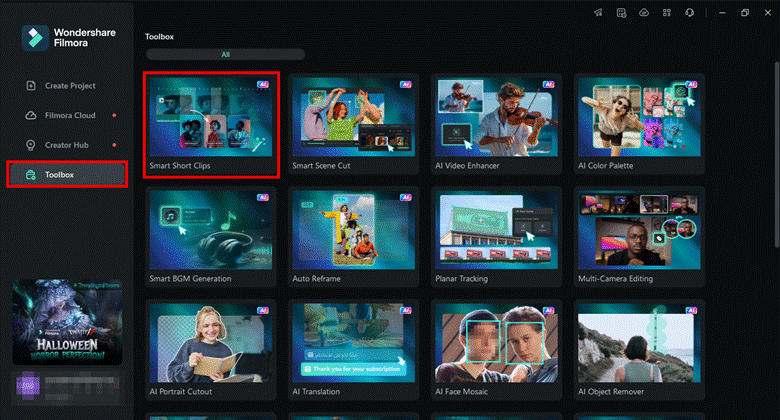Image resolution: width=780 pixels, height=420 pixels.
Task: Click the AI badge on AI Video Enhancer
Action: click(548, 85)
